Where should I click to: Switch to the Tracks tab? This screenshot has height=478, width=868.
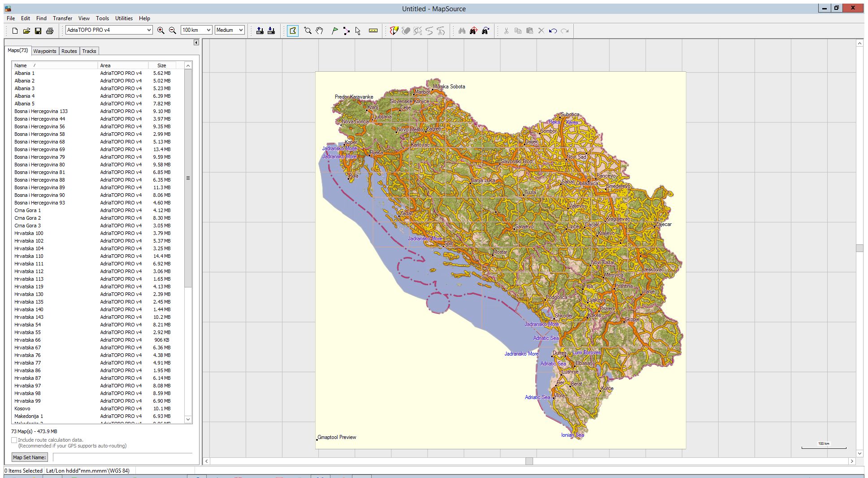(x=89, y=51)
